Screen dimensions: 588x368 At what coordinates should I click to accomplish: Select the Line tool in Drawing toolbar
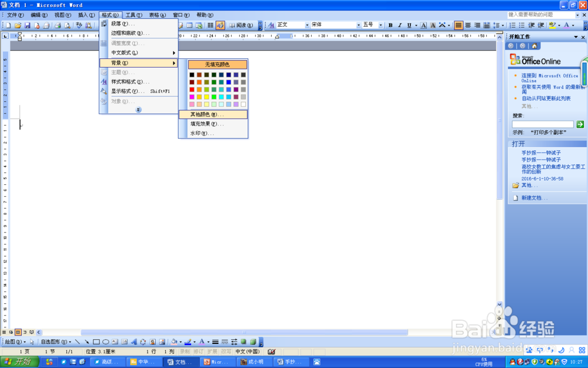[x=77, y=342]
